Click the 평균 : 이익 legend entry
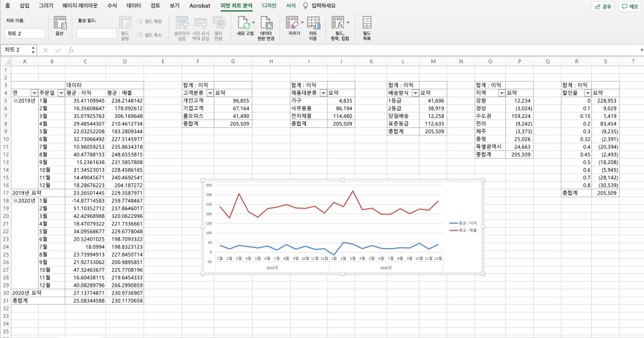Viewport: 644px width, 338px height. point(463,223)
